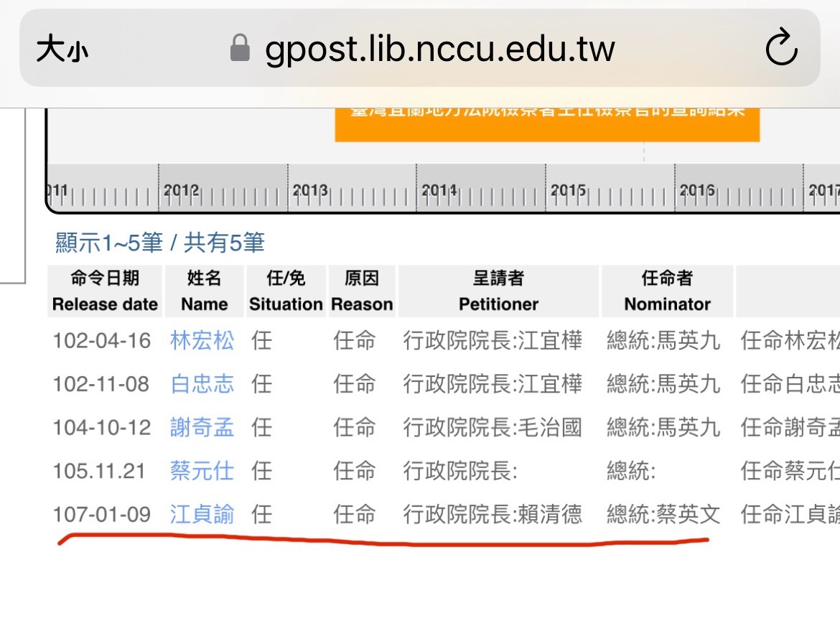
Task: Select the 2014 timeline marker
Action: (439, 191)
